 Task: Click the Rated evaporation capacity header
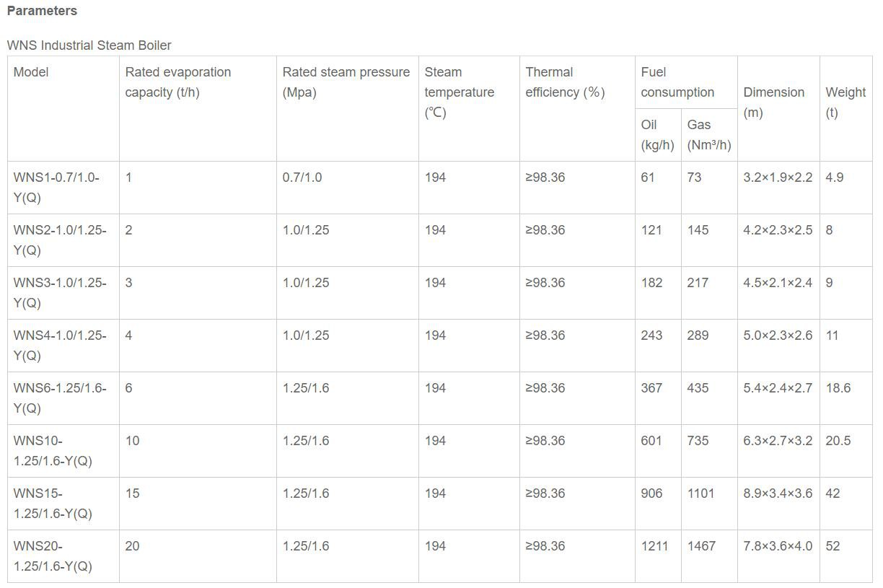177,82
